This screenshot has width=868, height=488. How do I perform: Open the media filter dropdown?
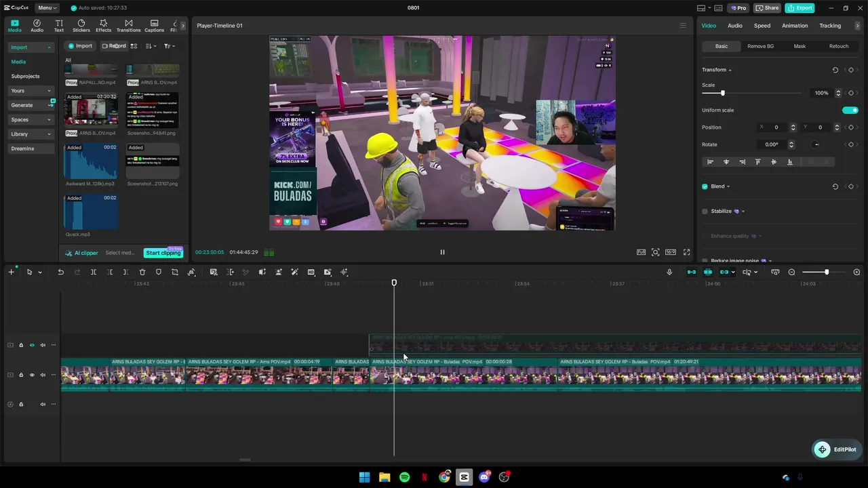tap(170, 46)
